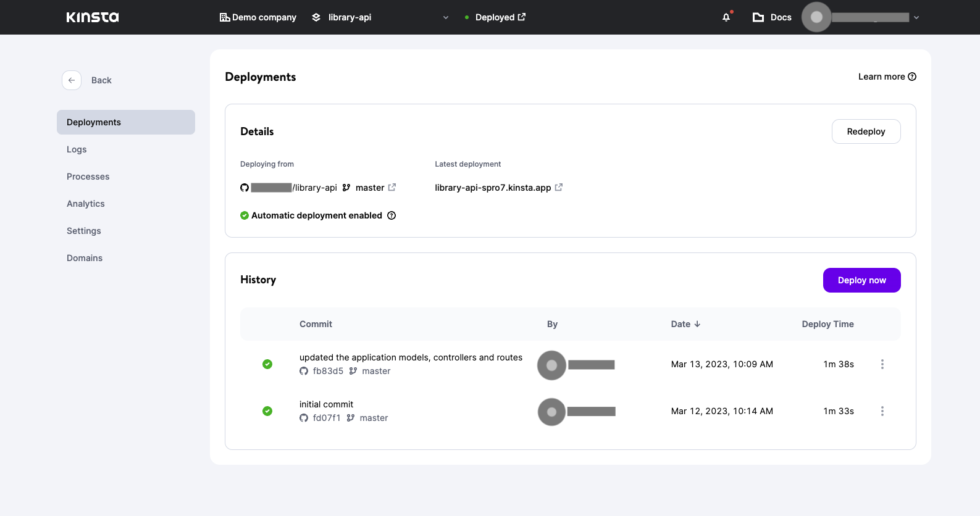The height and width of the screenshot is (516, 980).
Task: Click GitHub icon beside fd07f1
Action: click(x=304, y=418)
